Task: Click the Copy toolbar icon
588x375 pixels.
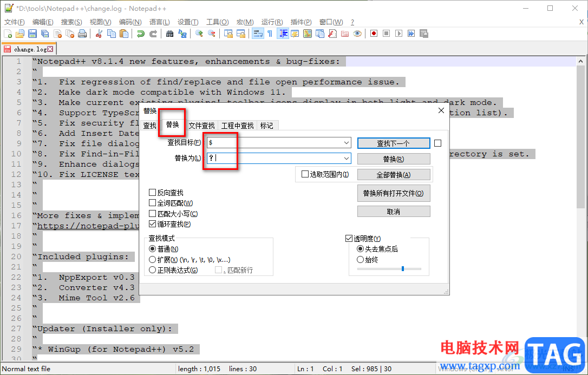Action: tap(112, 34)
